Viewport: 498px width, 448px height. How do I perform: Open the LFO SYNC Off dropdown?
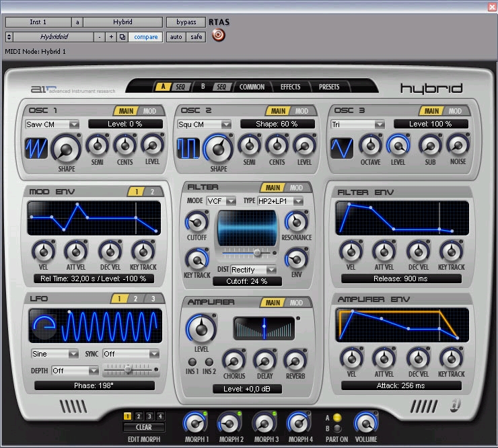coord(131,354)
